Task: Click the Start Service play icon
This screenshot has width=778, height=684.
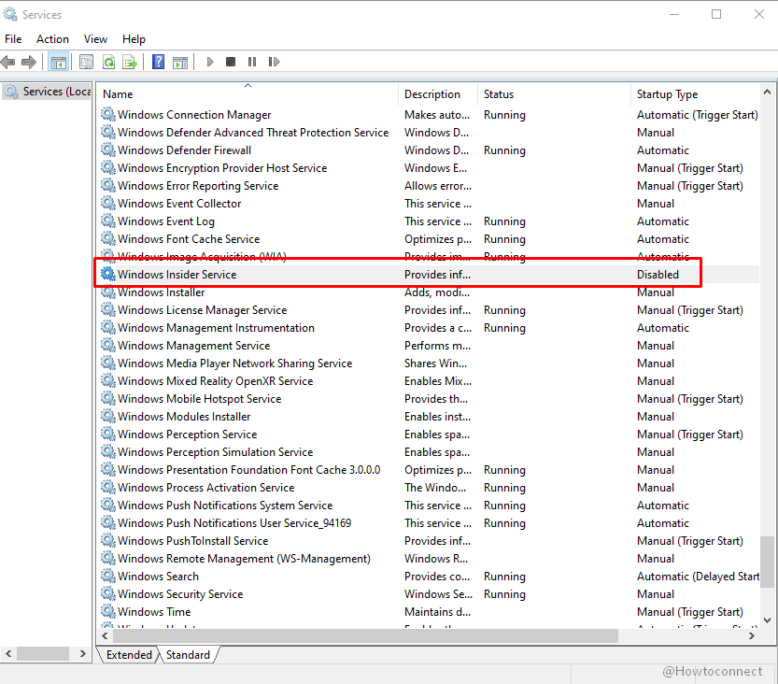Action: 210,62
